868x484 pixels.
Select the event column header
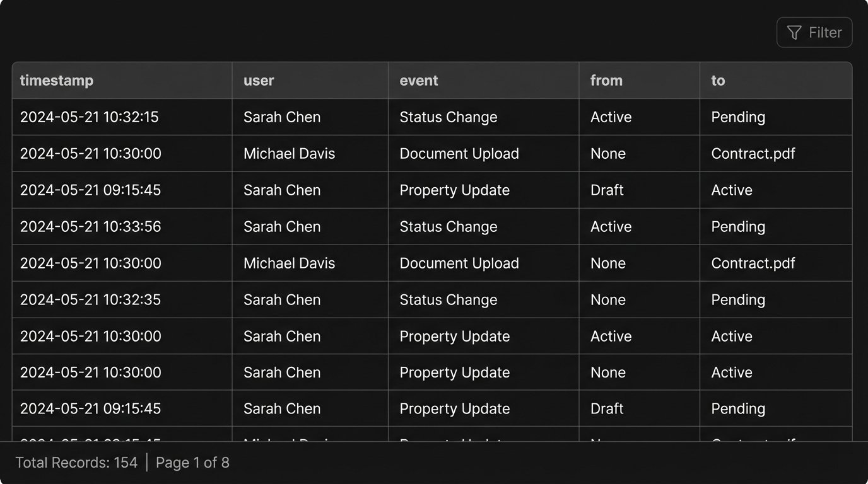(419, 81)
